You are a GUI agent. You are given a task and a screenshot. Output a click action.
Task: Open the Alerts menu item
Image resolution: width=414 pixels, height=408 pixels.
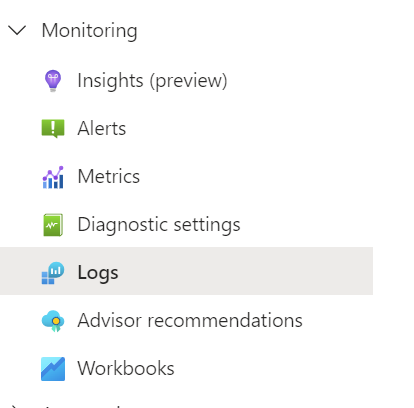[102, 128]
